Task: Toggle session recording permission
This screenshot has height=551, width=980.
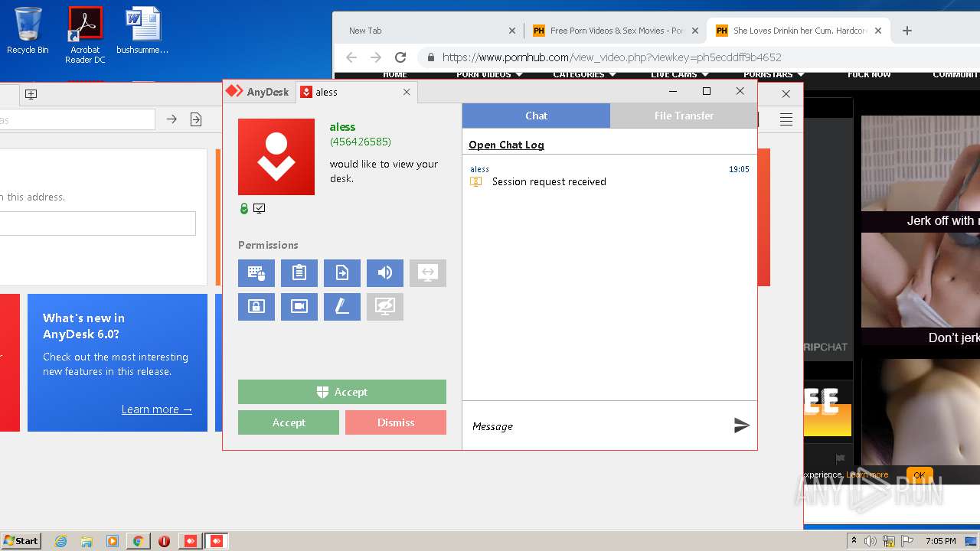Action: click(299, 307)
